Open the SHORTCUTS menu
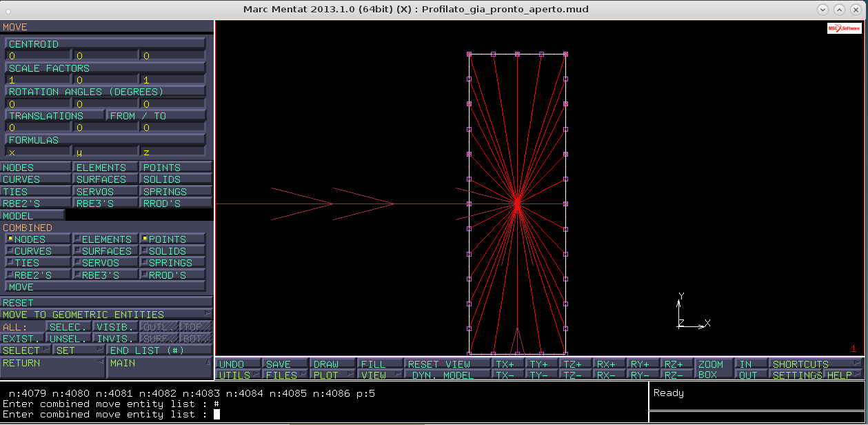 [816, 364]
